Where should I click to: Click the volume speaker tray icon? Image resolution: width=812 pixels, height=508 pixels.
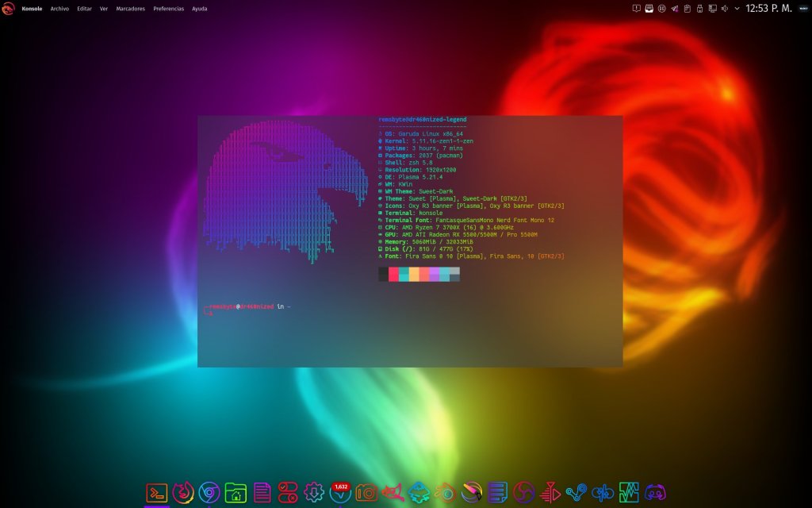pyautogui.click(x=725, y=9)
